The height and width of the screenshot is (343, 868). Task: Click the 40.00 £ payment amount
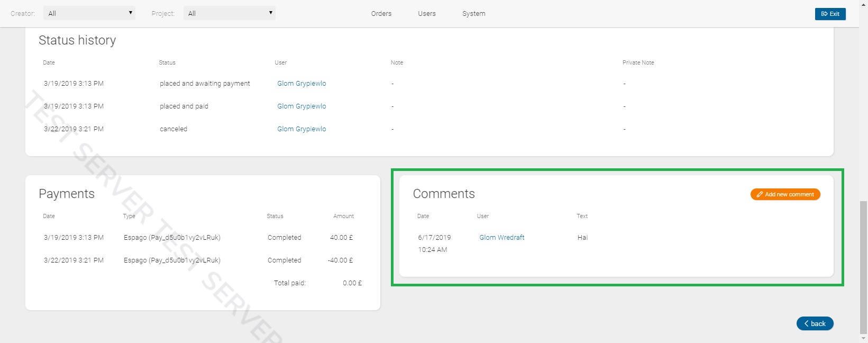(341, 238)
